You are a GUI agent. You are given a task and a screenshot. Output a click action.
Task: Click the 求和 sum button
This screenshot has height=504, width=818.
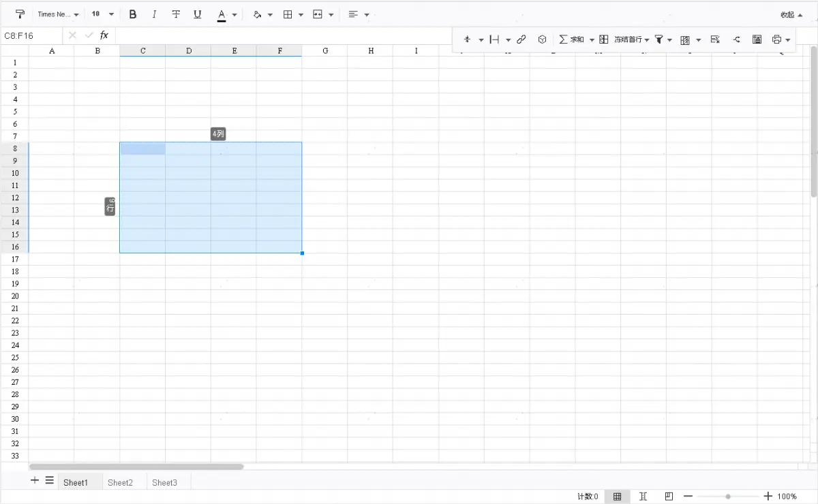pyautogui.click(x=571, y=40)
